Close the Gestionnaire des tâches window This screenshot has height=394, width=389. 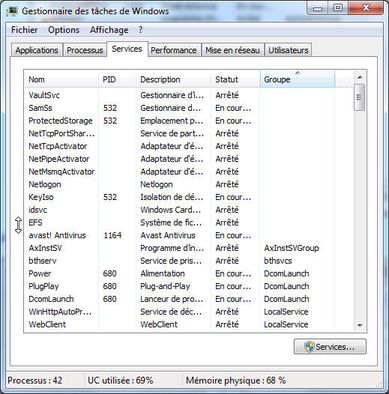tap(366, 8)
